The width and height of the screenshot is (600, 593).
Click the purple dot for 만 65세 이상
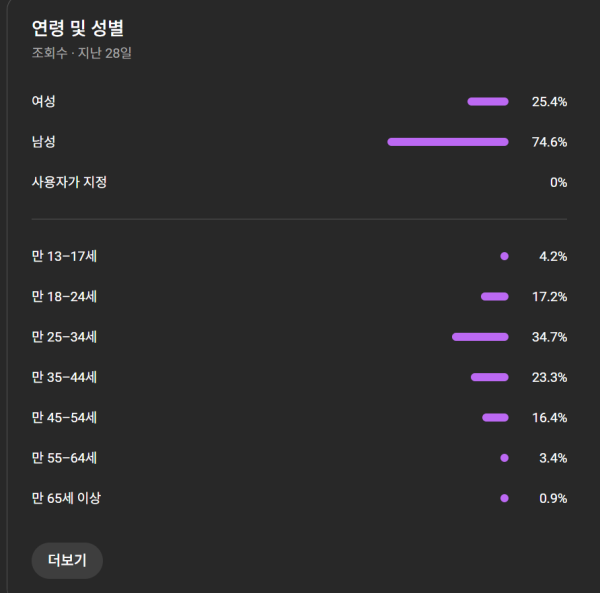[504, 498]
